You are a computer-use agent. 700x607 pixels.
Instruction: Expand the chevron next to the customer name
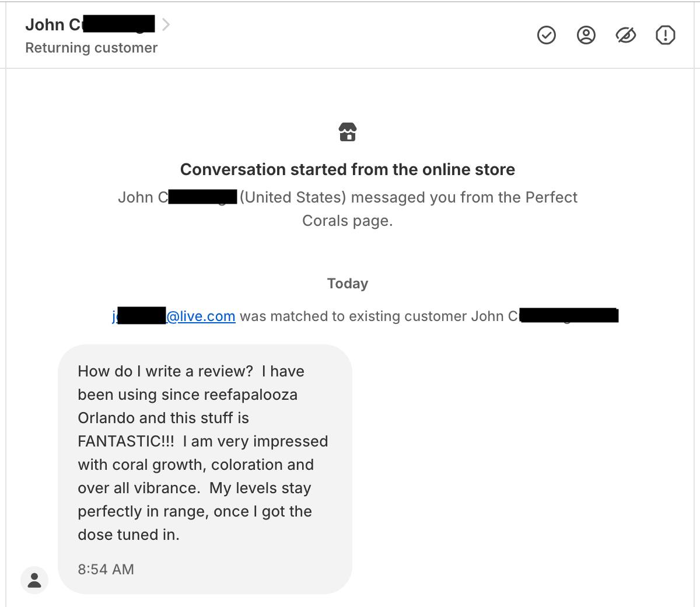click(x=166, y=25)
